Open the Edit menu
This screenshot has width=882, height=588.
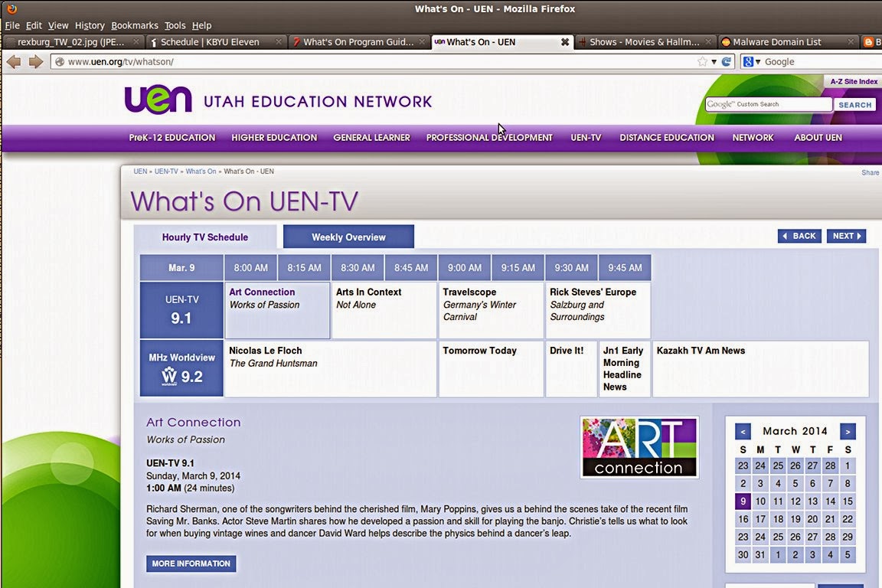coord(34,25)
